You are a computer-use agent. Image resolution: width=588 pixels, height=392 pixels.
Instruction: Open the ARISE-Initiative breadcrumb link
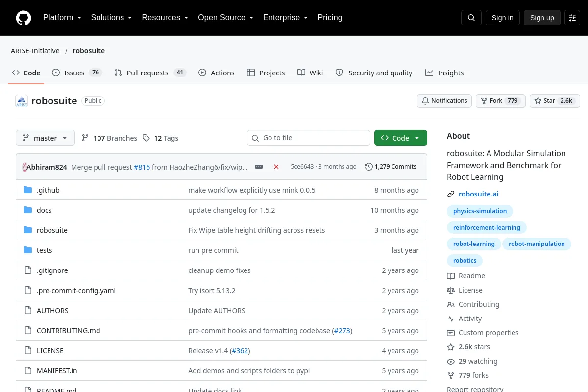(x=35, y=51)
